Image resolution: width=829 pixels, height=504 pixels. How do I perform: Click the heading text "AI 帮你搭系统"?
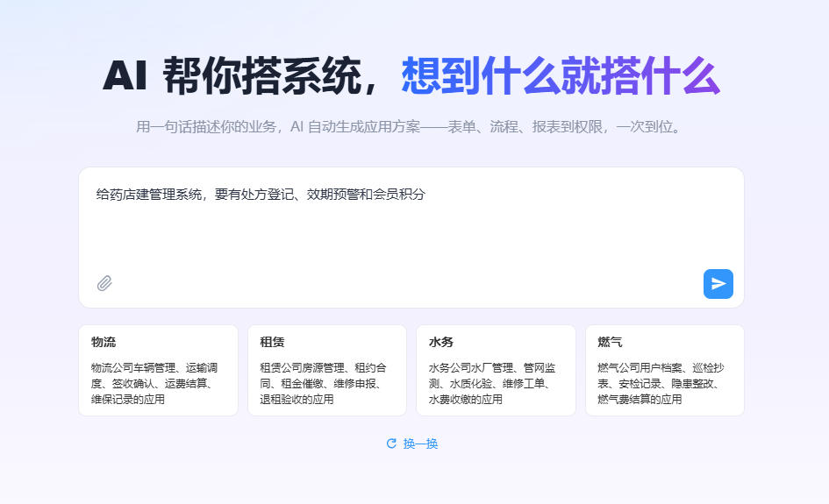pyautogui.click(x=232, y=76)
